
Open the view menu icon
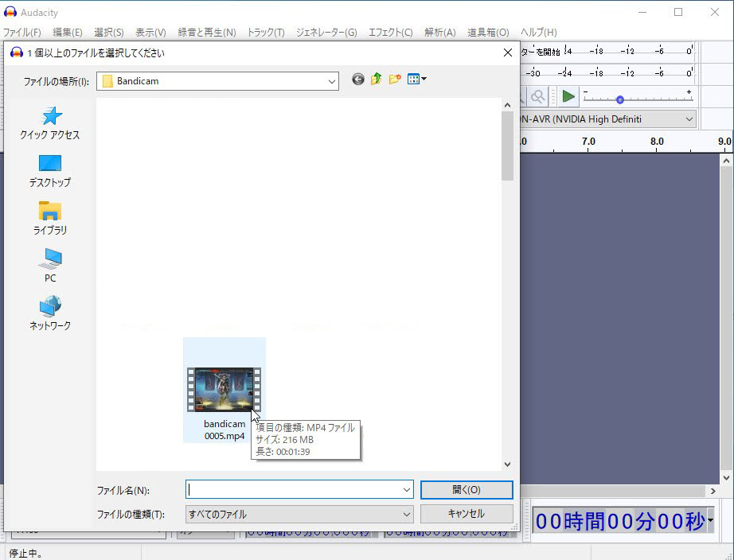416,80
